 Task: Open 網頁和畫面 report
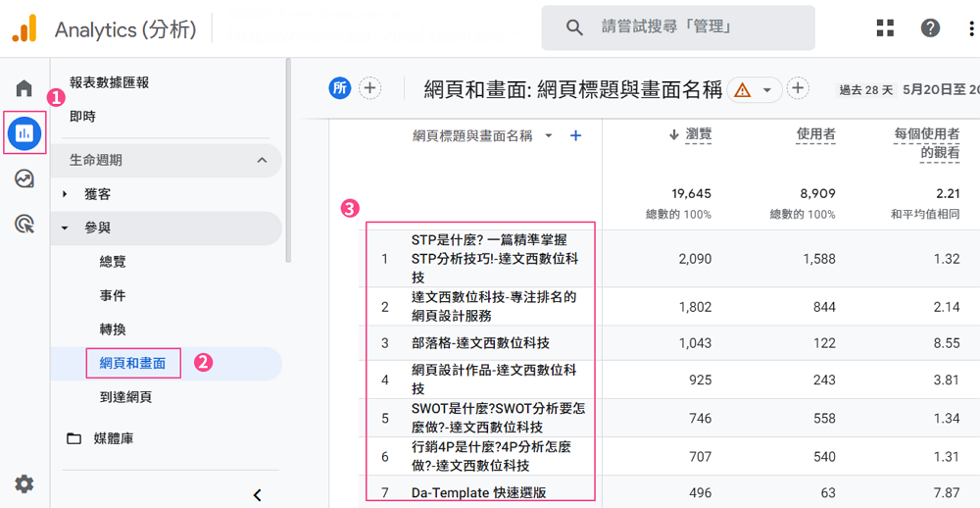pos(132,363)
